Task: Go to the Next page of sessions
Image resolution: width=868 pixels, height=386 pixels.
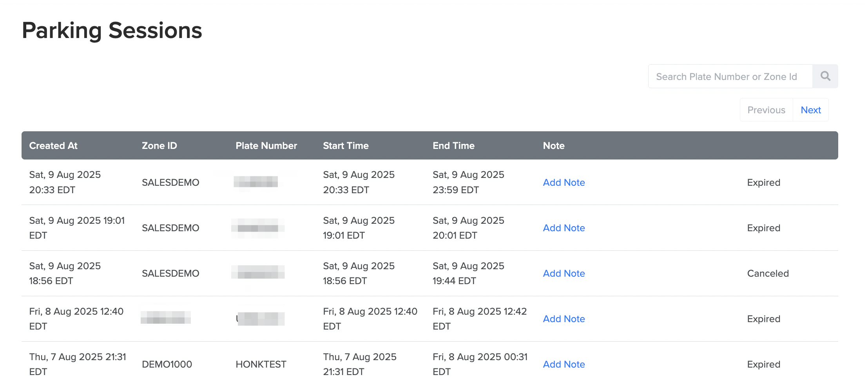Action: coord(810,110)
